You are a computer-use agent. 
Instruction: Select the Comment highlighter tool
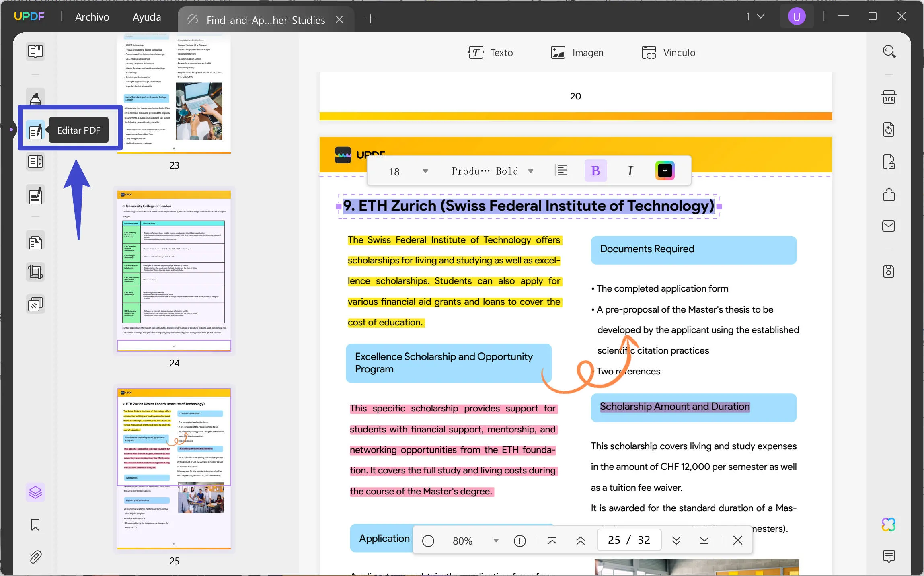click(x=35, y=98)
